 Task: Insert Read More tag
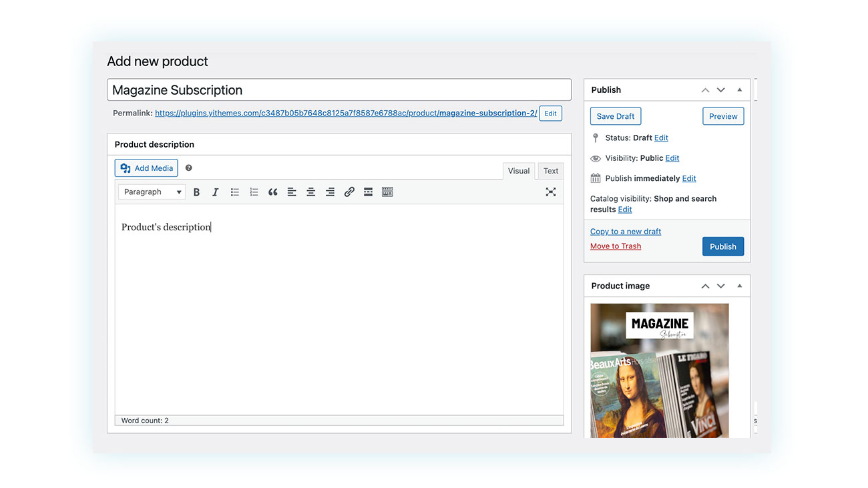coord(368,192)
